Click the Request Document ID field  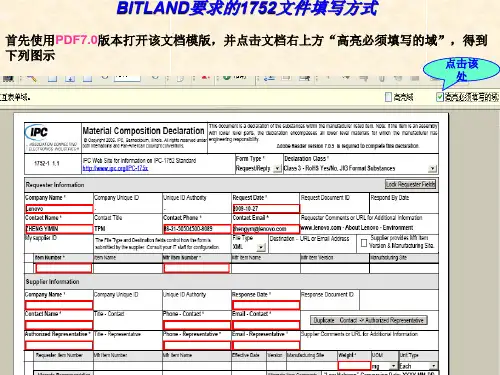335,208
